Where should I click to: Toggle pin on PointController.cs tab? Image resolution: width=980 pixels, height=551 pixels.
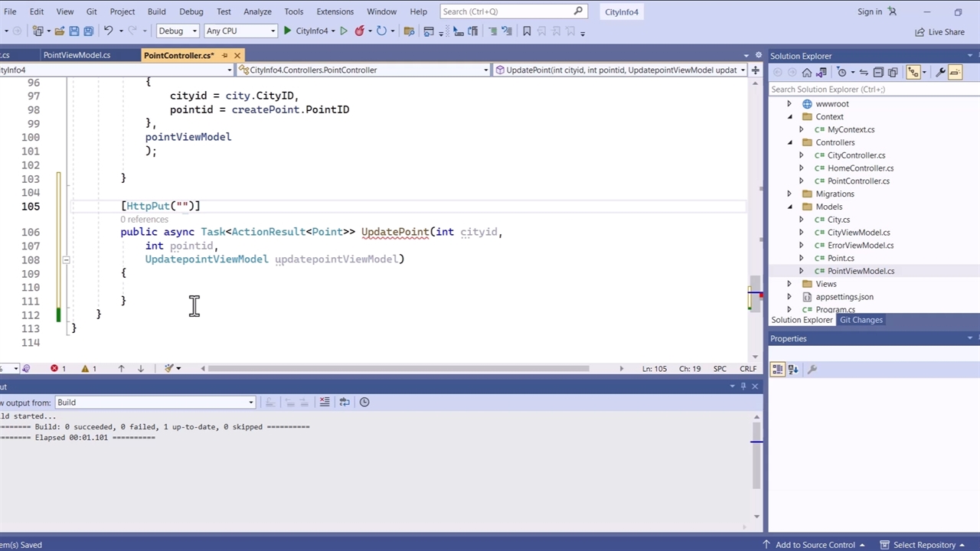pos(224,55)
